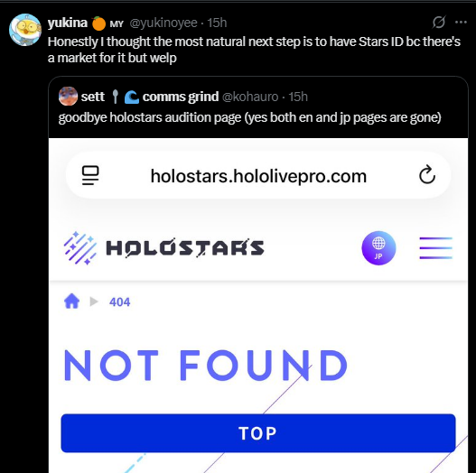Open @kohauro handle link
This screenshot has height=473, width=476.
coord(250,97)
